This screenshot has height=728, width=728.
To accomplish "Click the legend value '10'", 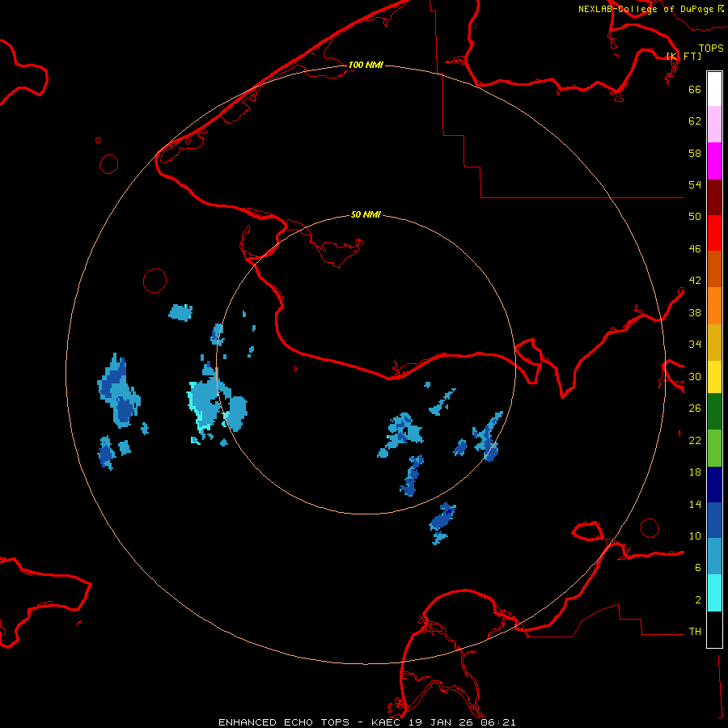I will 695,536.
